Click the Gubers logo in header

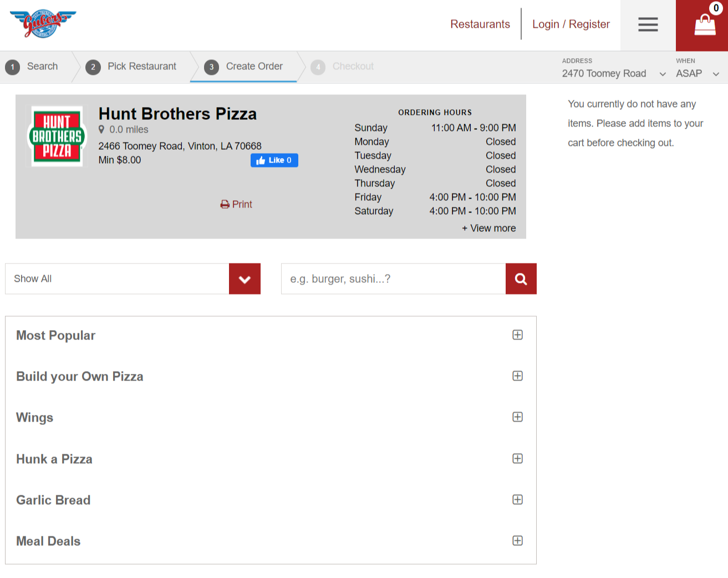click(43, 23)
